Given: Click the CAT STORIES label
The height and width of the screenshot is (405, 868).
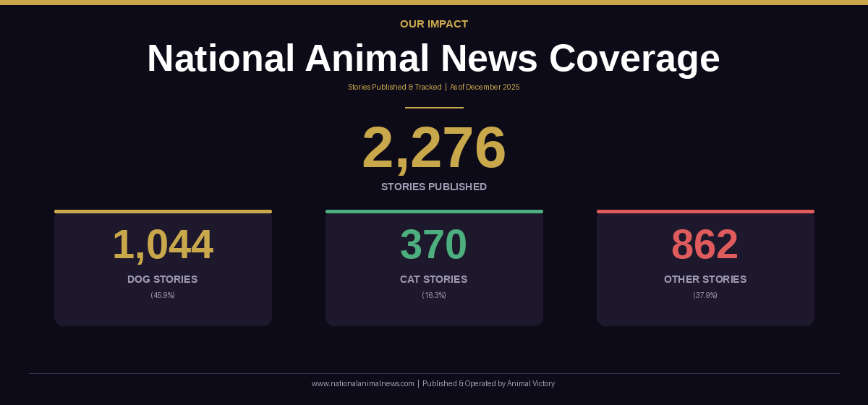Looking at the screenshot, I should tap(434, 279).
